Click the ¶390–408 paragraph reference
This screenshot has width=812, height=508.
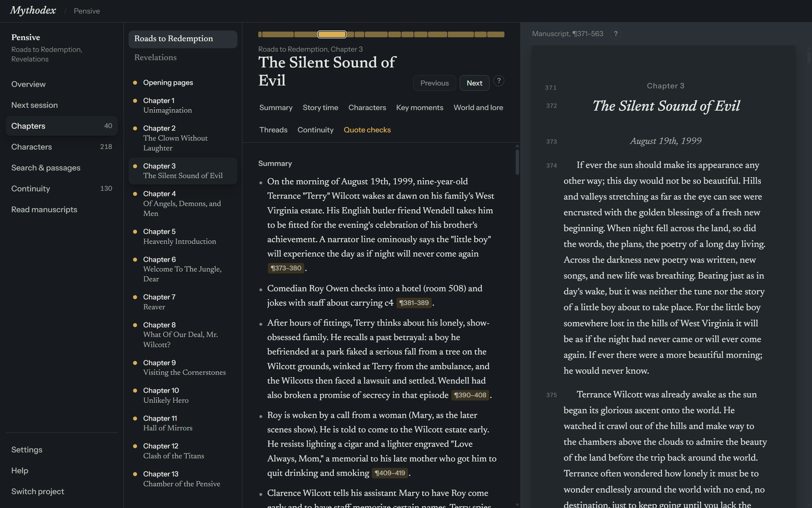click(x=470, y=395)
